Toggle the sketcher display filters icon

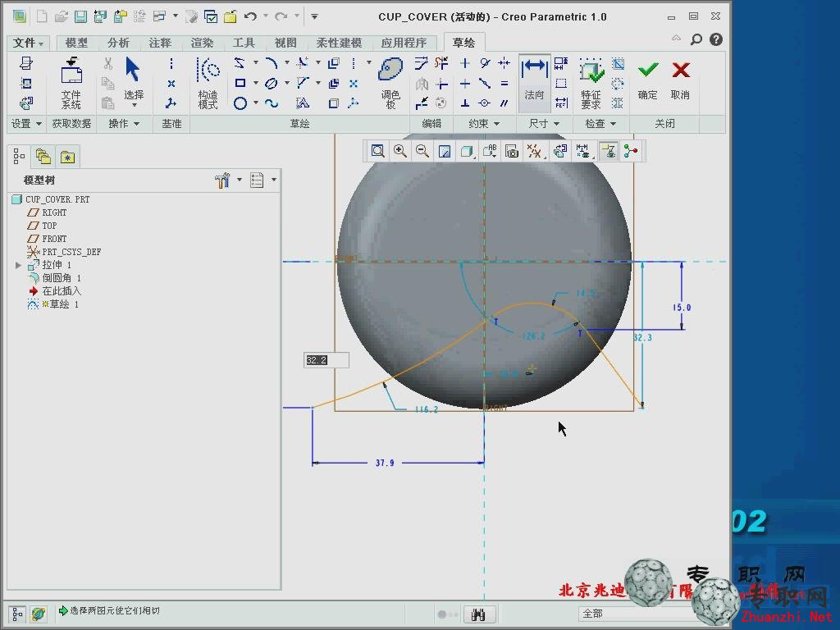coord(583,151)
